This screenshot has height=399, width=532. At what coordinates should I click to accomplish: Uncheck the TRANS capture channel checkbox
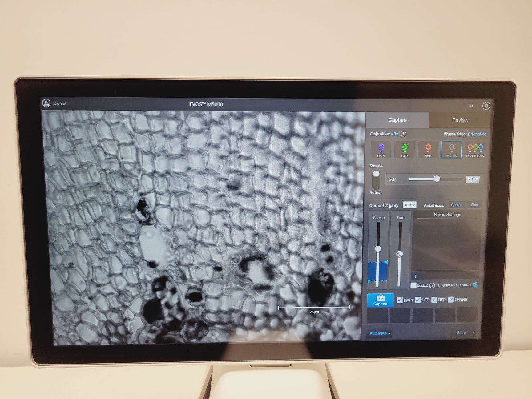pos(451,299)
